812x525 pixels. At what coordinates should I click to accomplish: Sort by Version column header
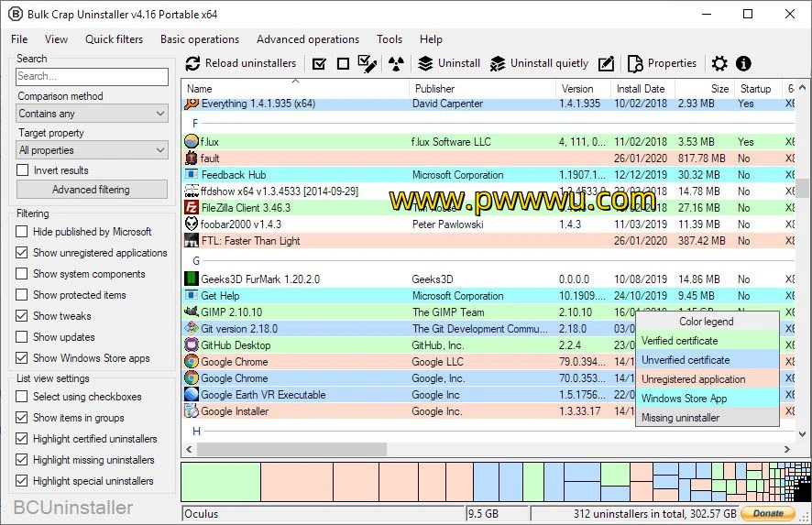584,89
